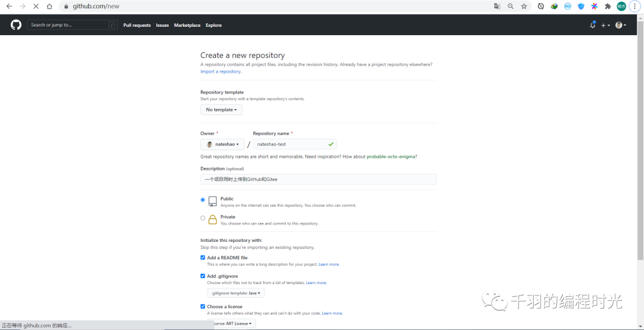Click the translate page icon in the address bar
This screenshot has height=330, width=644.
[497, 6]
